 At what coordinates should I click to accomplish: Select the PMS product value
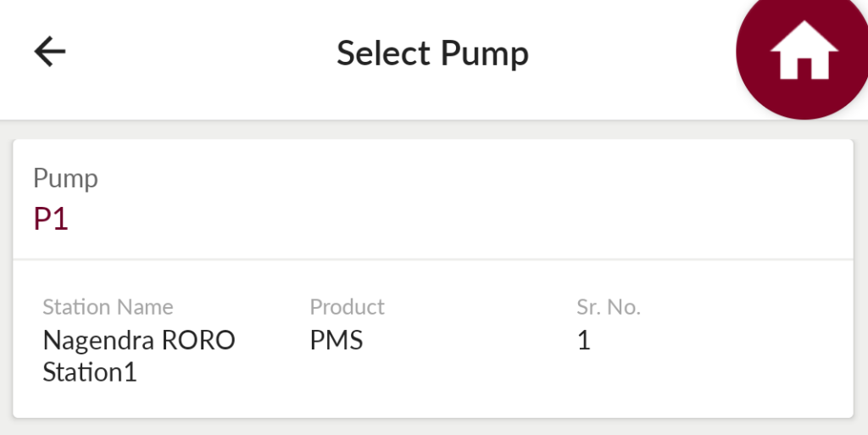point(337,340)
